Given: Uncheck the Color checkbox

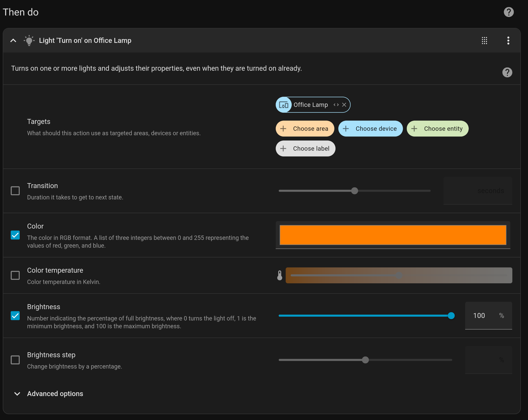Looking at the screenshot, I should click(x=15, y=235).
